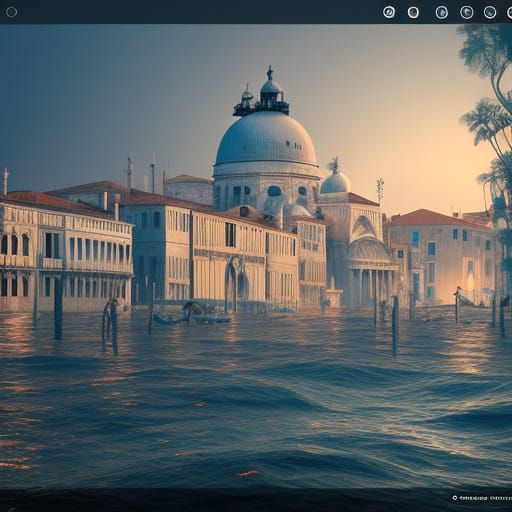Click the circular icon with a blue shield shape
The image size is (512, 512).
[x=467, y=13]
